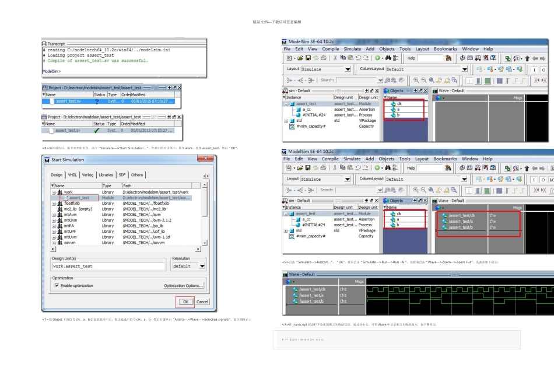Select the mtiAvm library icon in Start Simulation
Image resolution: width=554 pixels, height=392 pixels.
coord(59,215)
